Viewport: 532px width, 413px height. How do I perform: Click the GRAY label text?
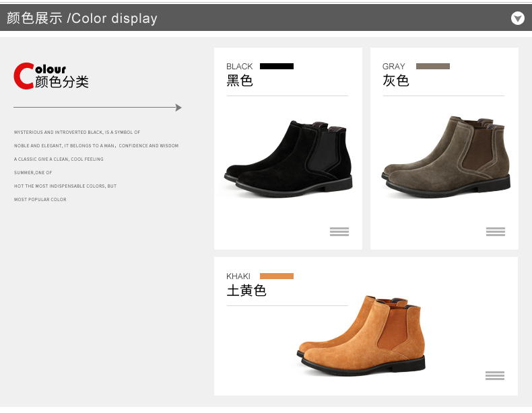point(394,67)
